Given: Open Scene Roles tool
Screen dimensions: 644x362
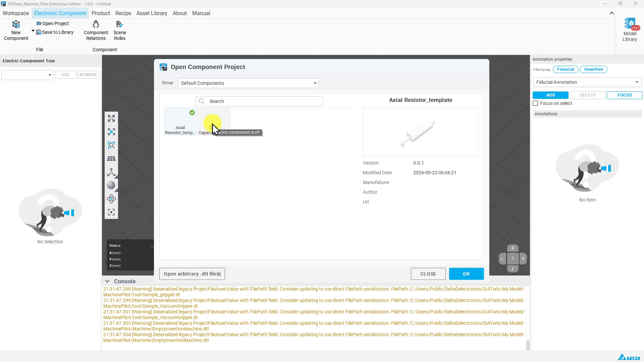Looking at the screenshot, I should pos(120,31).
